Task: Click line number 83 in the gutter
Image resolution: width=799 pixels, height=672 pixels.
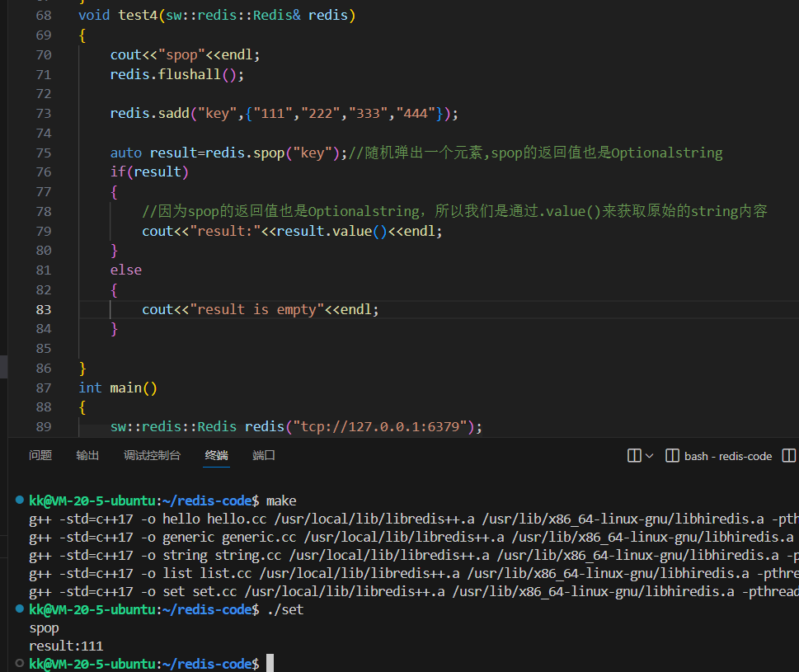Action: pyautogui.click(x=43, y=309)
